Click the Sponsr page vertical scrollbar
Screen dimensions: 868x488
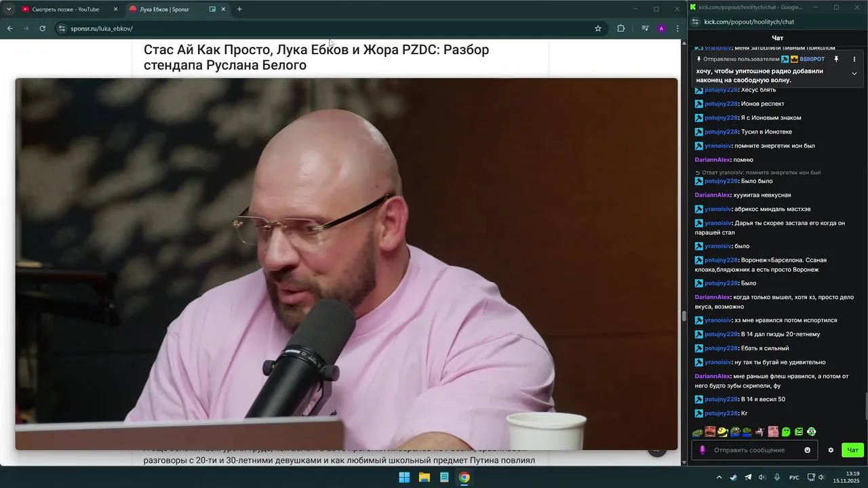click(x=684, y=317)
